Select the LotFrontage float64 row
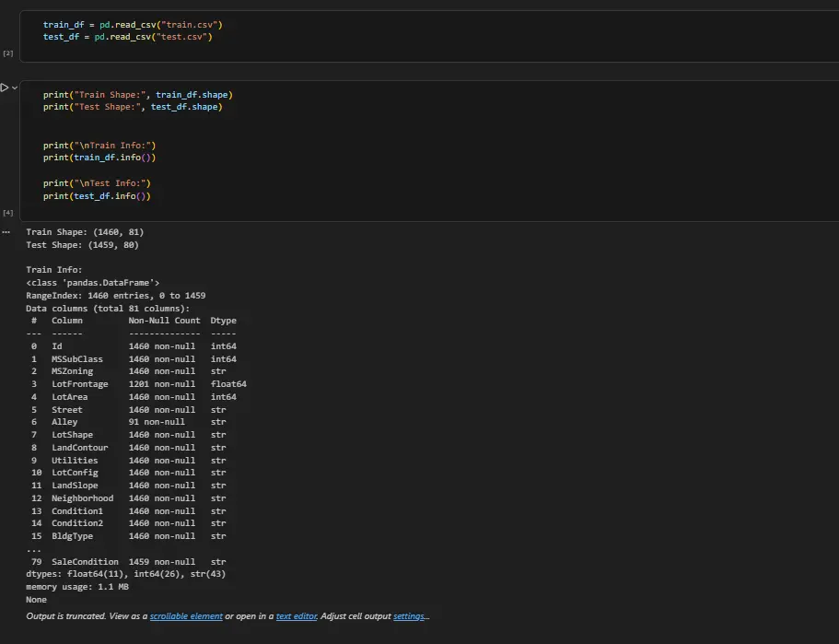Viewport: 839px width, 644px height. coord(138,384)
